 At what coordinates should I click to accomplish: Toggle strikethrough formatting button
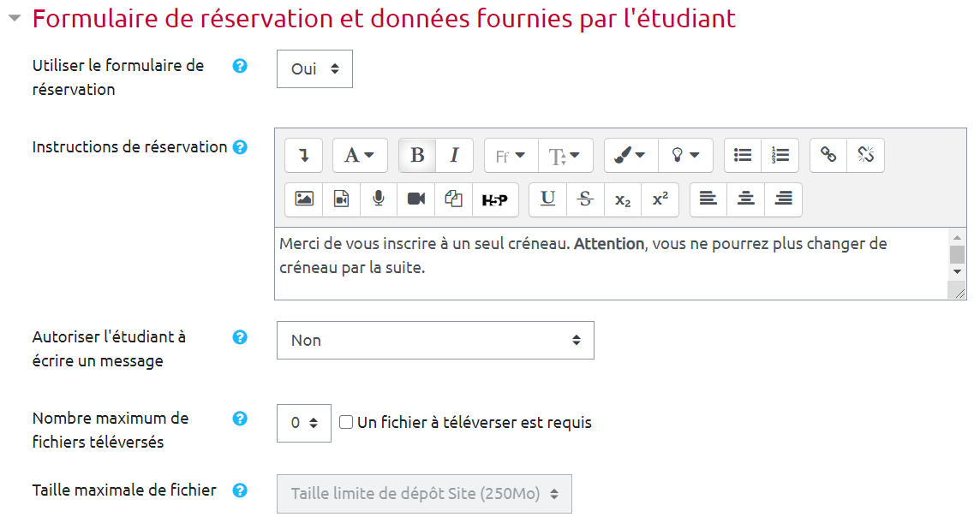tap(586, 199)
